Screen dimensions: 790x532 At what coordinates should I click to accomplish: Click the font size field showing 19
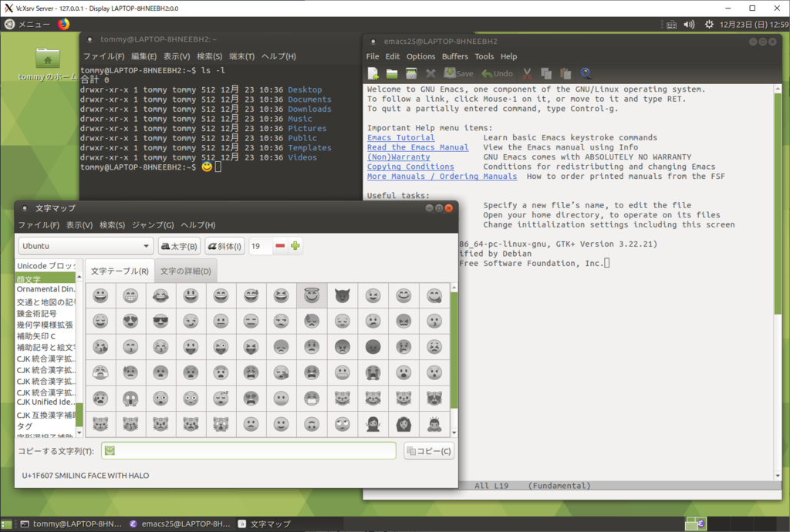click(x=261, y=246)
